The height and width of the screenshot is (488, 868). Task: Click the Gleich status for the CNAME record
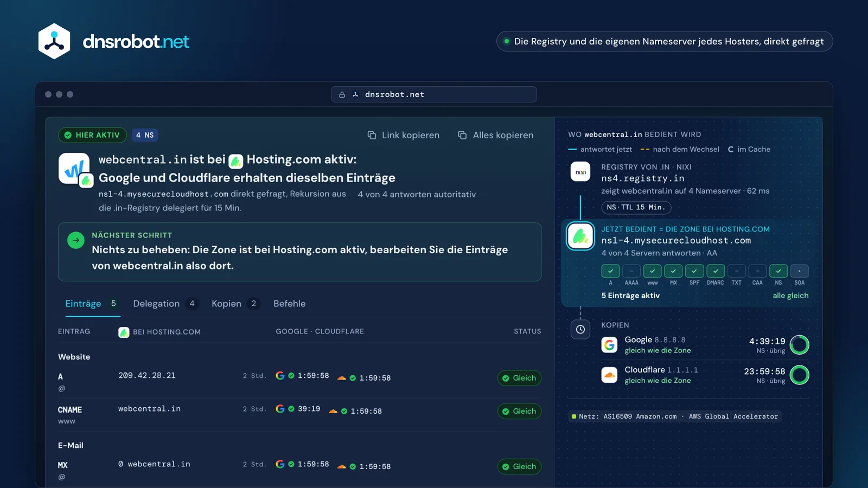[519, 411]
